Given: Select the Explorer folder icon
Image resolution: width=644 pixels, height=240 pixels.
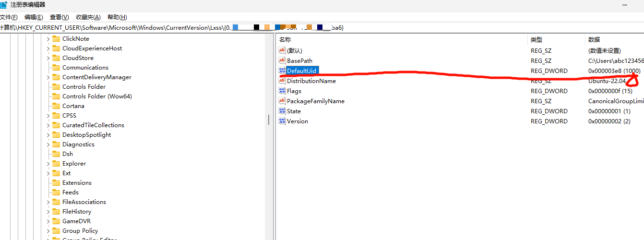Looking at the screenshot, I should click(x=56, y=163).
